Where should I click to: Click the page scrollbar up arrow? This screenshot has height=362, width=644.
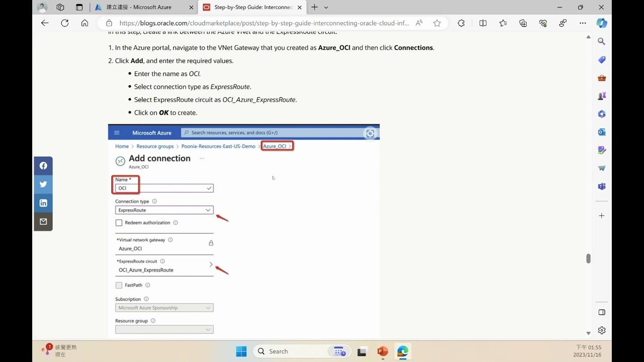(x=588, y=37)
